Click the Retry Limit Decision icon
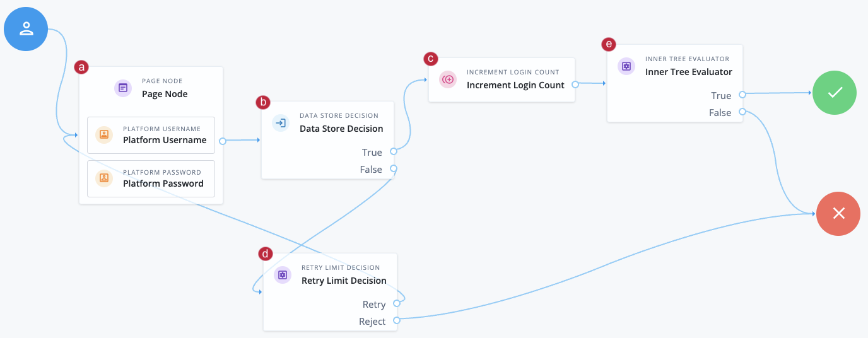Viewport: 868px width, 338px height. tap(283, 274)
